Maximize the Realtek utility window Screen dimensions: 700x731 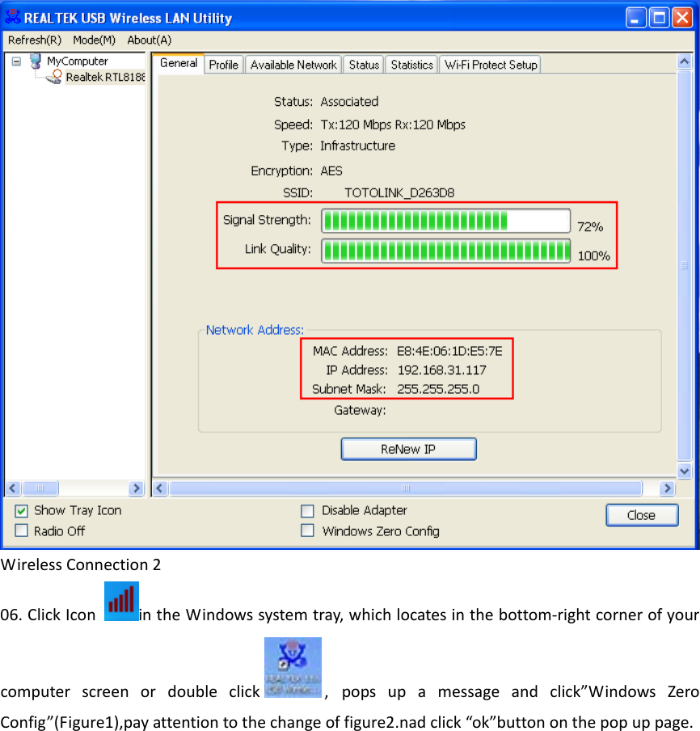[659, 18]
